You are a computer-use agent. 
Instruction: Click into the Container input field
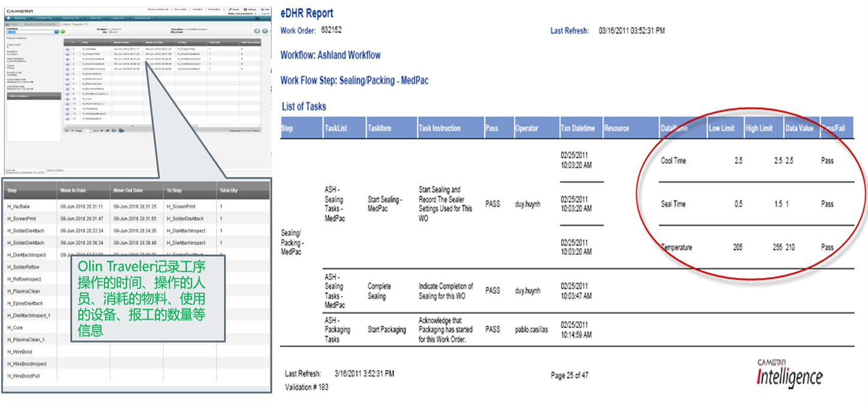click(x=30, y=32)
